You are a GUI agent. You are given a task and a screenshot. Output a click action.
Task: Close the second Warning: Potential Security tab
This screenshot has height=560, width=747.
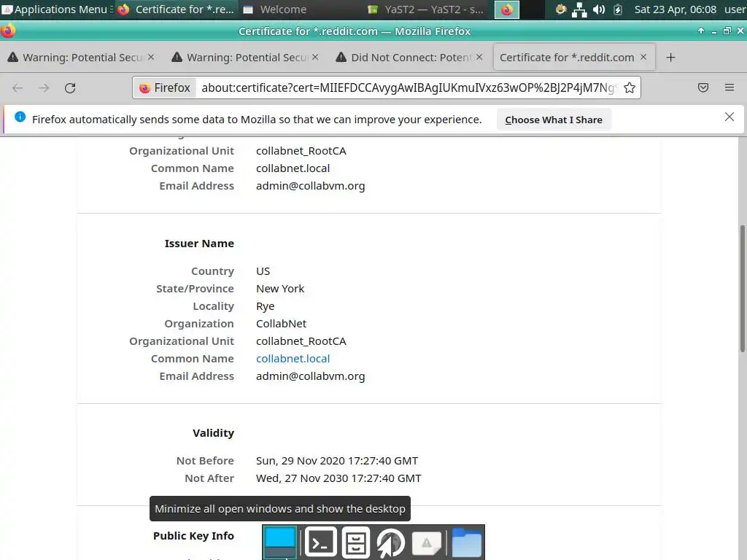tap(315, 57)
